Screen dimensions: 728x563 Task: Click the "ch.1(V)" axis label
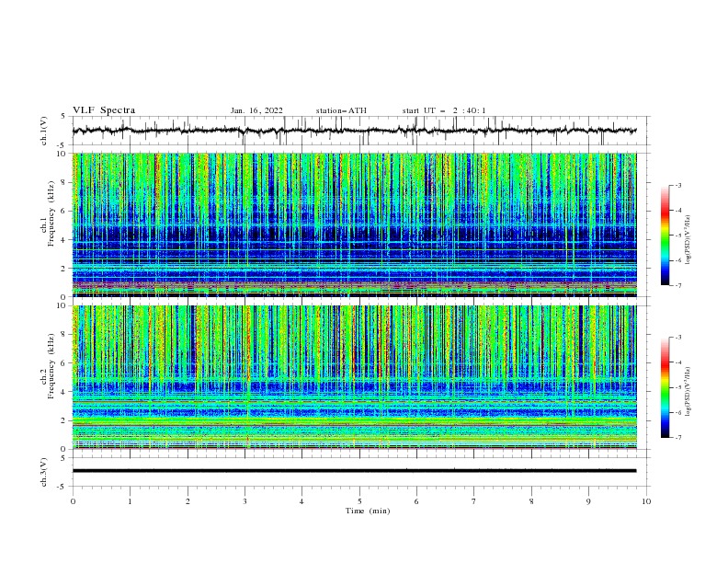[x=44, y=131]
